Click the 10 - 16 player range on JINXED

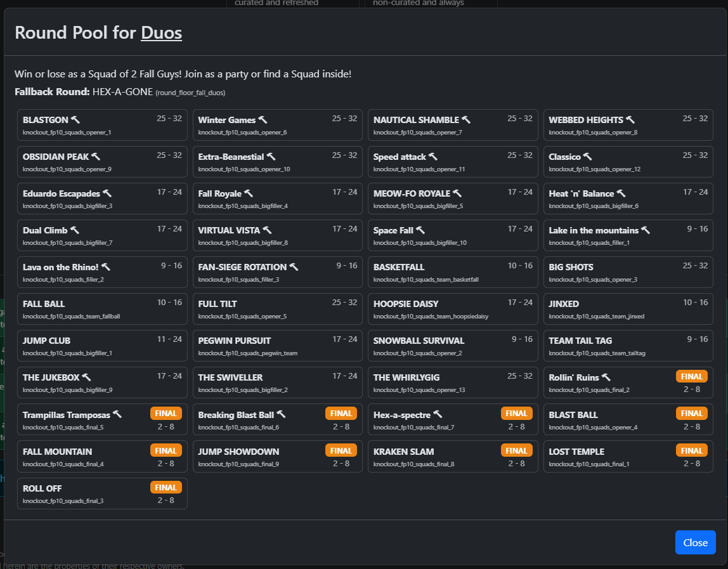click(695, 303)
